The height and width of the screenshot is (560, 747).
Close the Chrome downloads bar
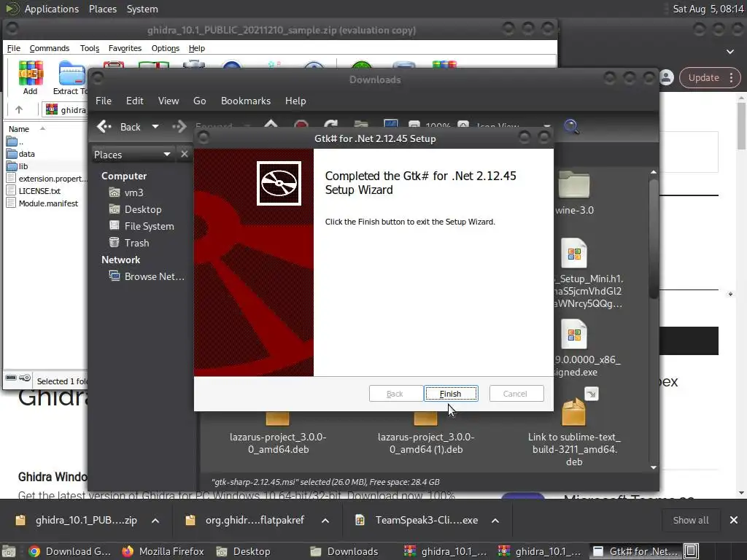[x=734, y=521]
